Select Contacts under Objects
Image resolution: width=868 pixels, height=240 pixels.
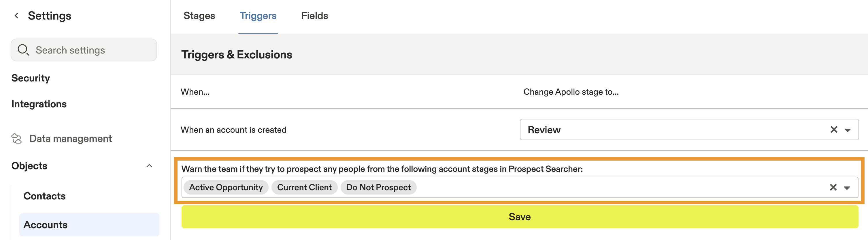44,196
